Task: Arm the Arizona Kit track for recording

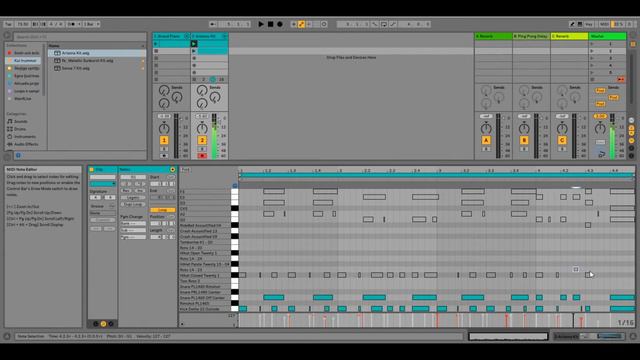Action: (x=202, y=156)
